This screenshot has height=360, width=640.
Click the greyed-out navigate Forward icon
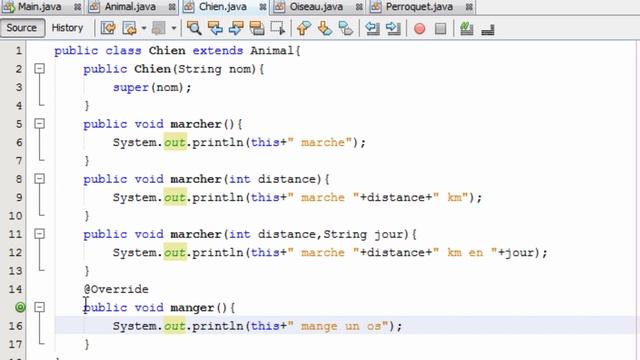coord(159,28)
